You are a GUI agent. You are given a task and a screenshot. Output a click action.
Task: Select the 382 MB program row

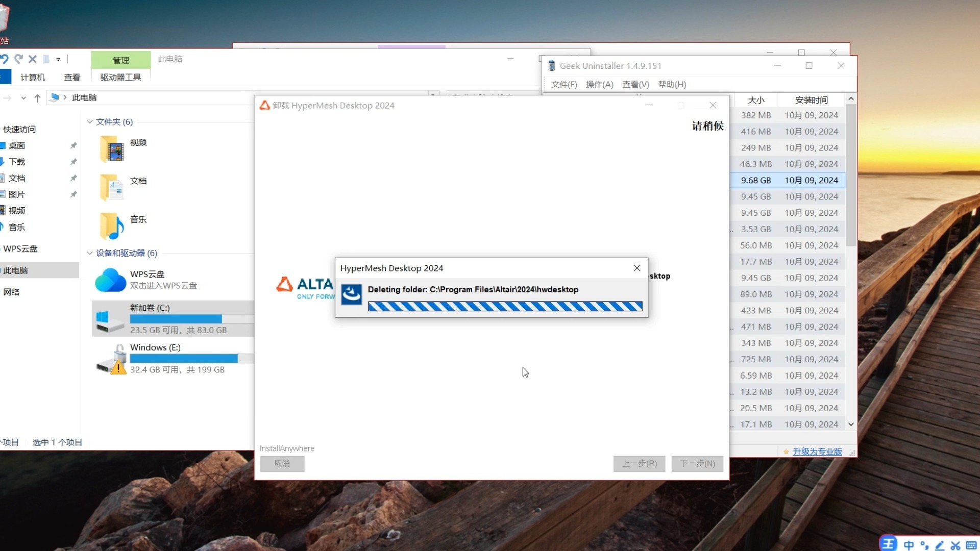[788, 115]
